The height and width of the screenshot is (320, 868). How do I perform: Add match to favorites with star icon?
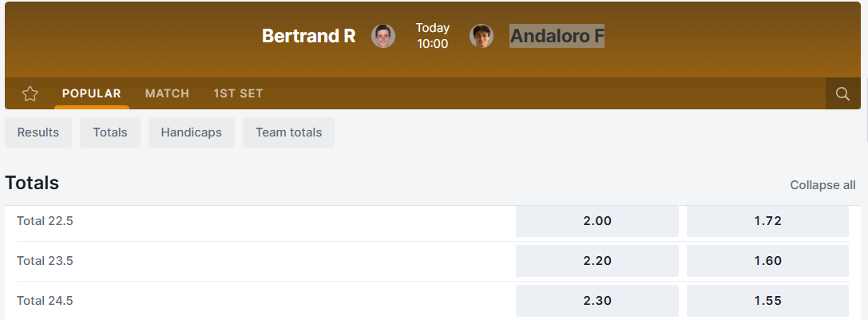click(x=30, y=94)
